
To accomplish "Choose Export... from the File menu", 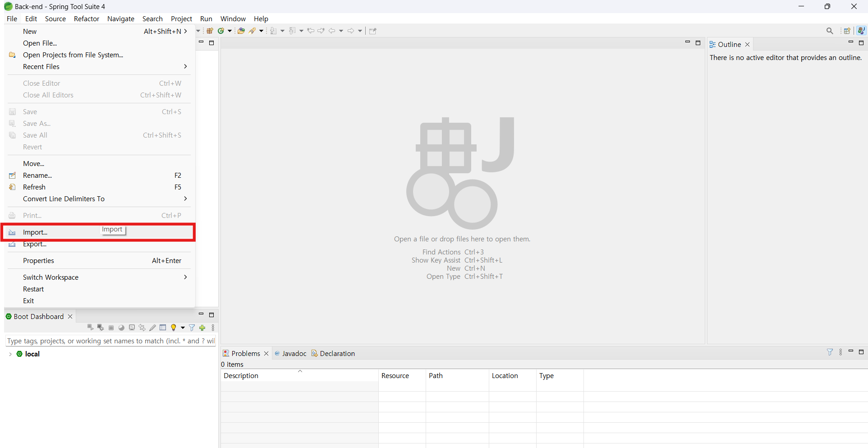I will pos(99,244).
